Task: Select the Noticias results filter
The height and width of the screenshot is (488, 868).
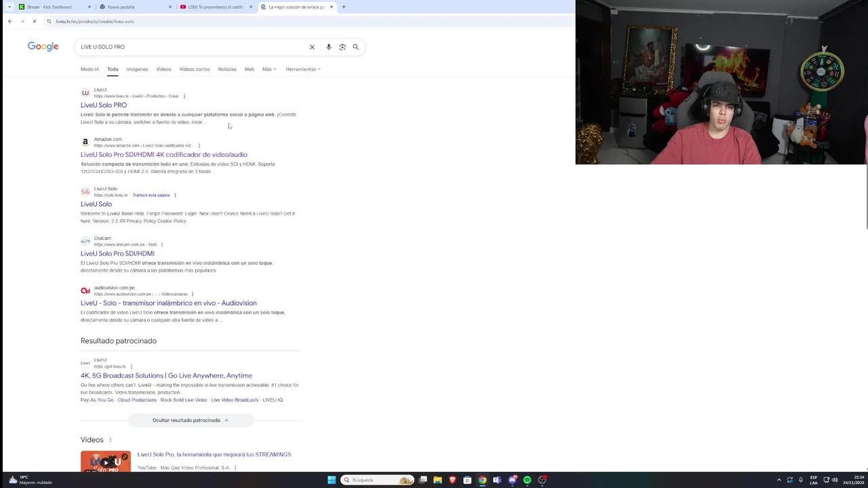Action: 227,69
